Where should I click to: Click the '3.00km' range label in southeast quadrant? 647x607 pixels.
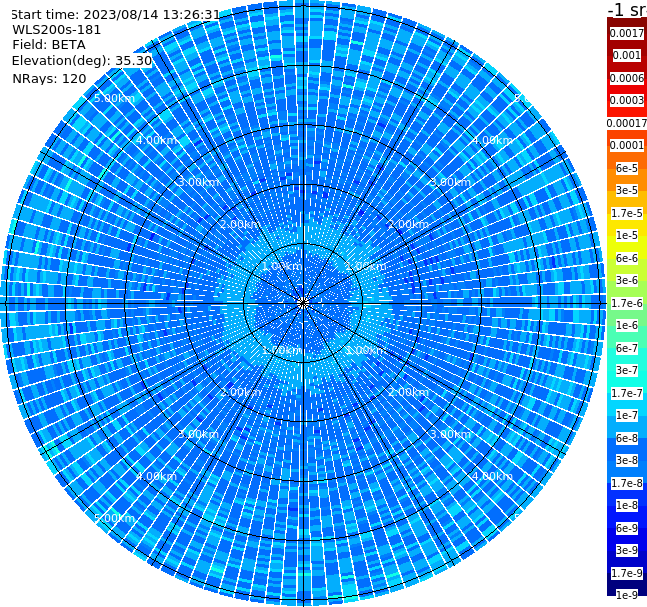click(450, 434)
